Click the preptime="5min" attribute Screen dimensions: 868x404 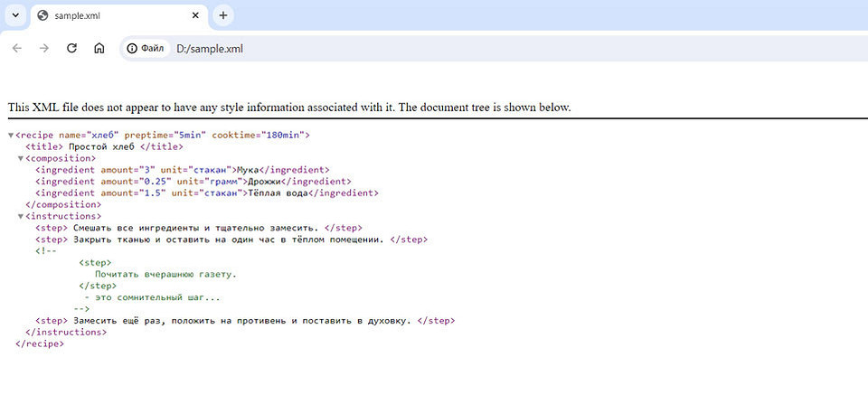[x=165, y=135]
